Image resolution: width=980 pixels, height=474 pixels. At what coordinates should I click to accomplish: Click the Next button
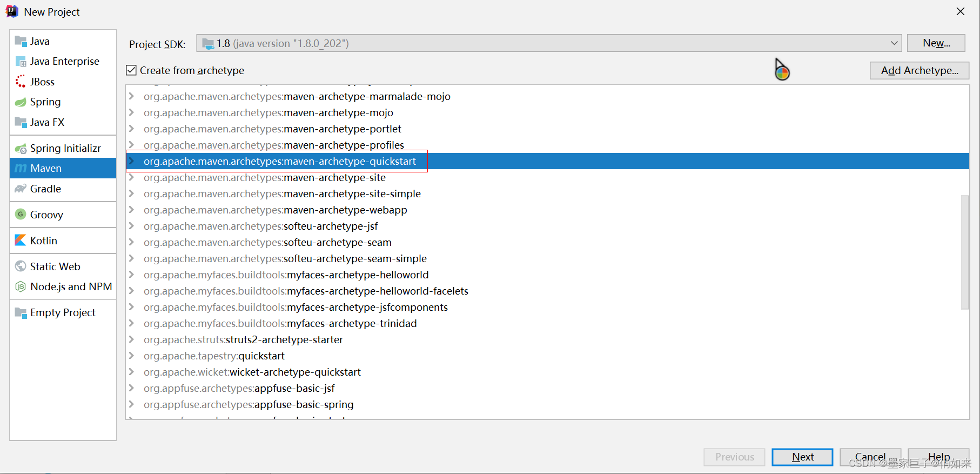point(802,457)
